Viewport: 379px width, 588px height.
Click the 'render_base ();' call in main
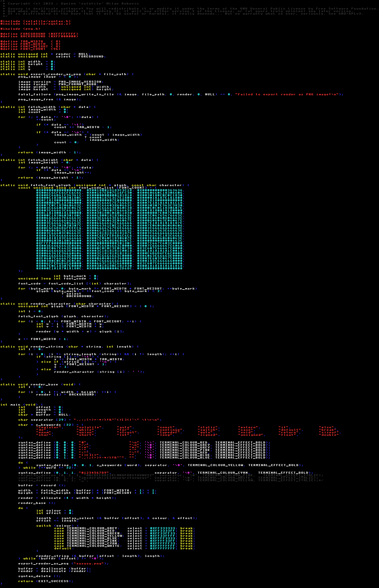37,503
